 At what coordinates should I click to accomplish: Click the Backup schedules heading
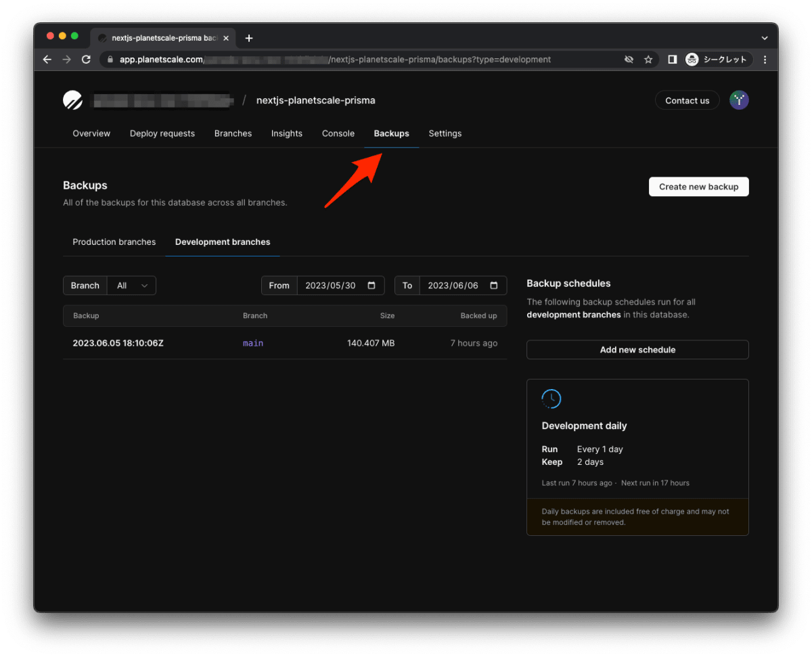[568, 284]
